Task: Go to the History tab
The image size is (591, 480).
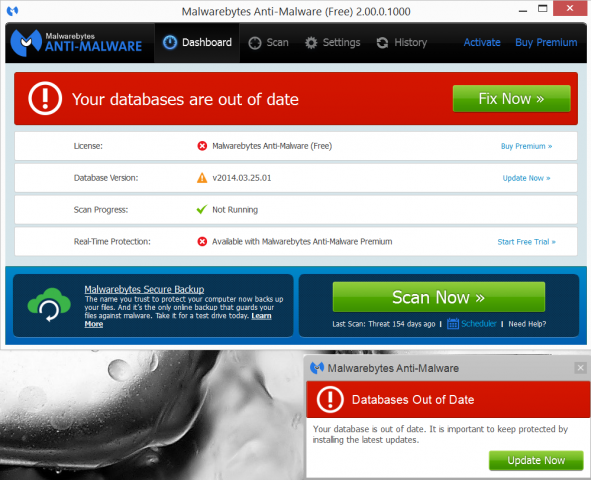Action: pyautogui.click(x=402, y=43)
